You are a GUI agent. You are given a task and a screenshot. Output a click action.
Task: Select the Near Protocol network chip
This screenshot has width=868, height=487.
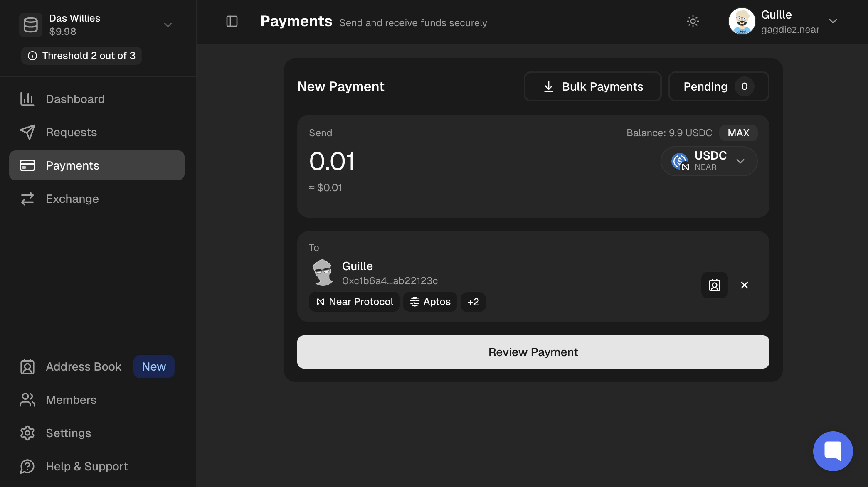354,302
